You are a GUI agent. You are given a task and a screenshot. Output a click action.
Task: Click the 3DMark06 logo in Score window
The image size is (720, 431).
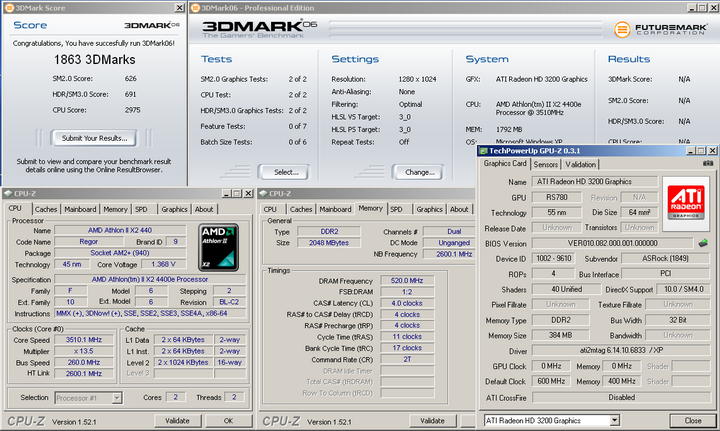coord(152,25)
